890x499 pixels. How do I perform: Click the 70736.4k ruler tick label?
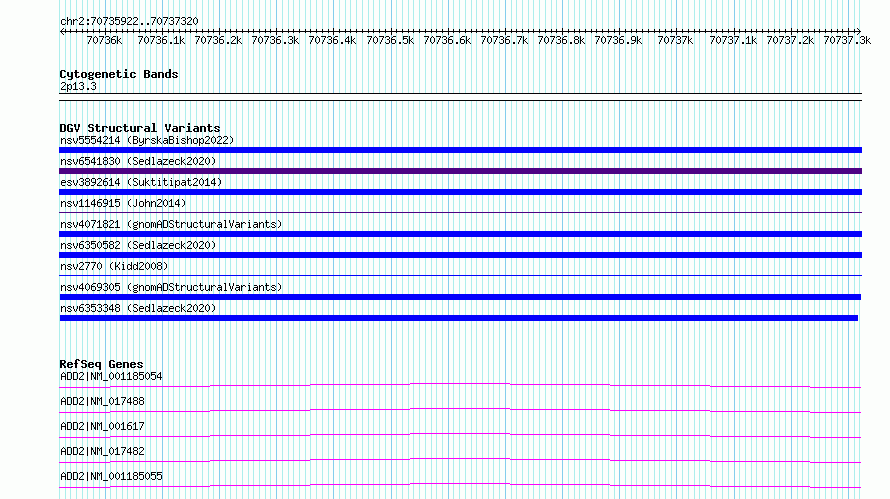pyautogui.click(x=333, y=40)
